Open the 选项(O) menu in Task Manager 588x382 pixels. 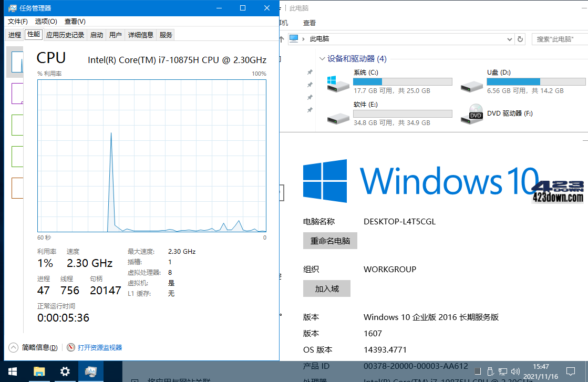[x=46, y=22]
